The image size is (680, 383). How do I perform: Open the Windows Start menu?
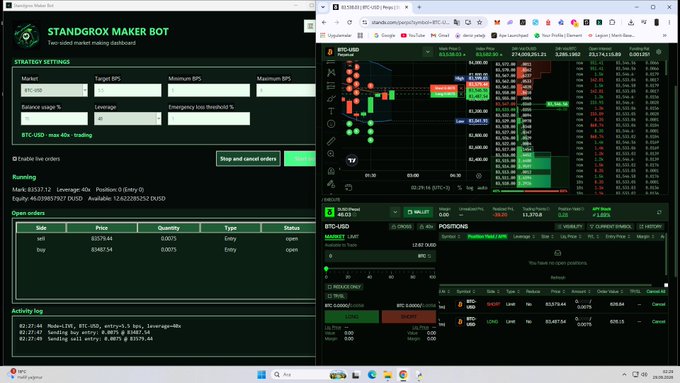pos(262,375)
